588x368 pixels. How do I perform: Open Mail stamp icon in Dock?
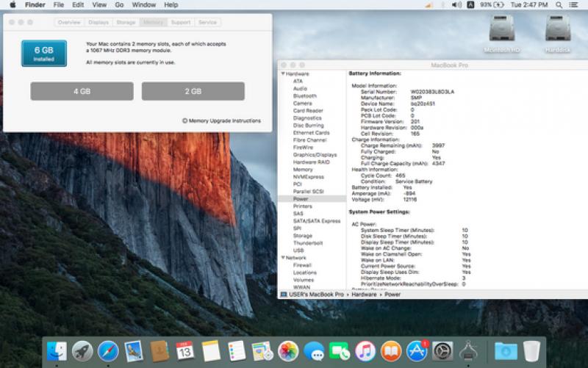[134, 351]
